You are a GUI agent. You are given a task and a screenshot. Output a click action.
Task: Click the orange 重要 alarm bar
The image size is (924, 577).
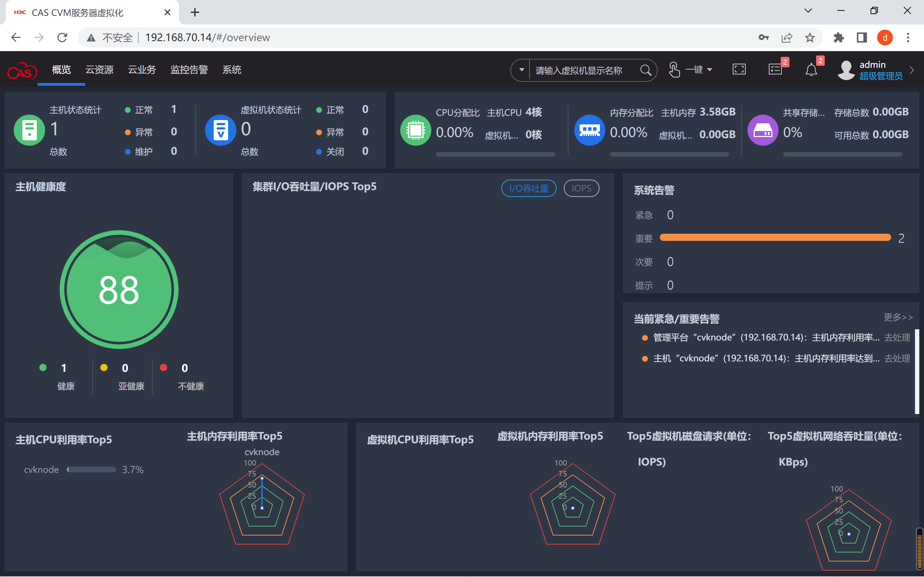point(775,238)
